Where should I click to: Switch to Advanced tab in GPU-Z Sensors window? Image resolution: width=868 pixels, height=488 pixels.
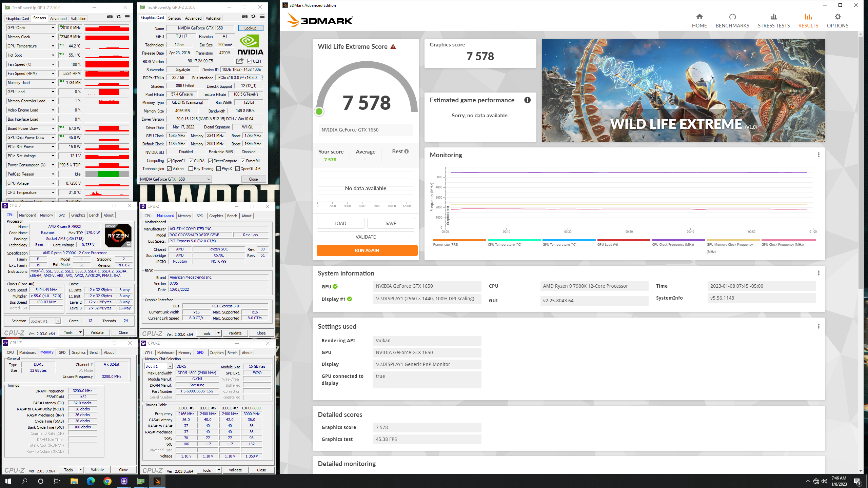click(x=58, y=19)
